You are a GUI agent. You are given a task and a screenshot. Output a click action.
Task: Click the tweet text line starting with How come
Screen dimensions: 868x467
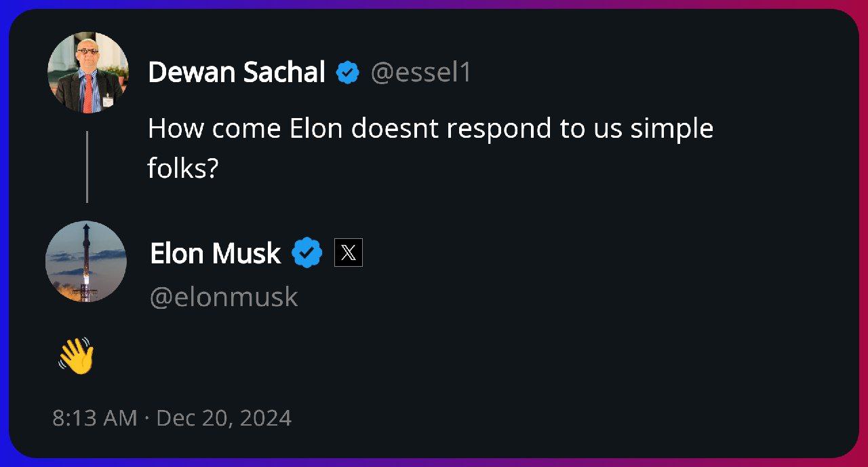coord(431,128)
